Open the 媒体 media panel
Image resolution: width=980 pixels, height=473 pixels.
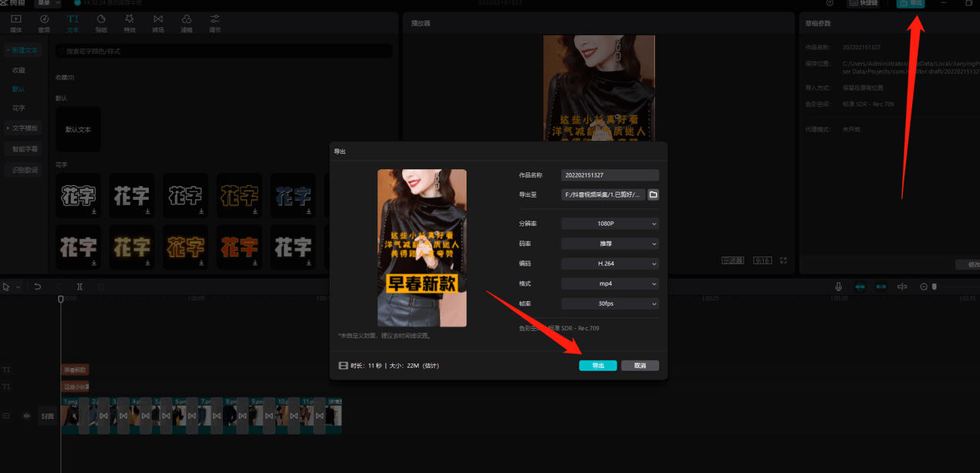point(16,22)
